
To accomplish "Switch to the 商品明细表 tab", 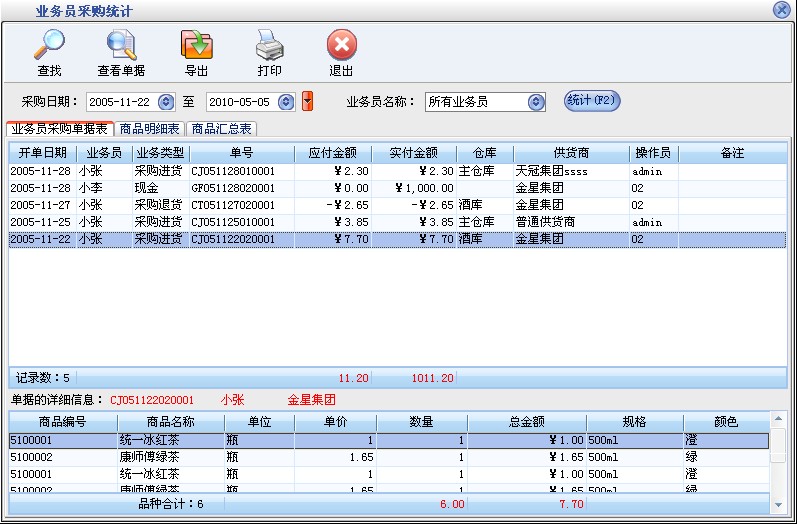I will tap(150, 129).
